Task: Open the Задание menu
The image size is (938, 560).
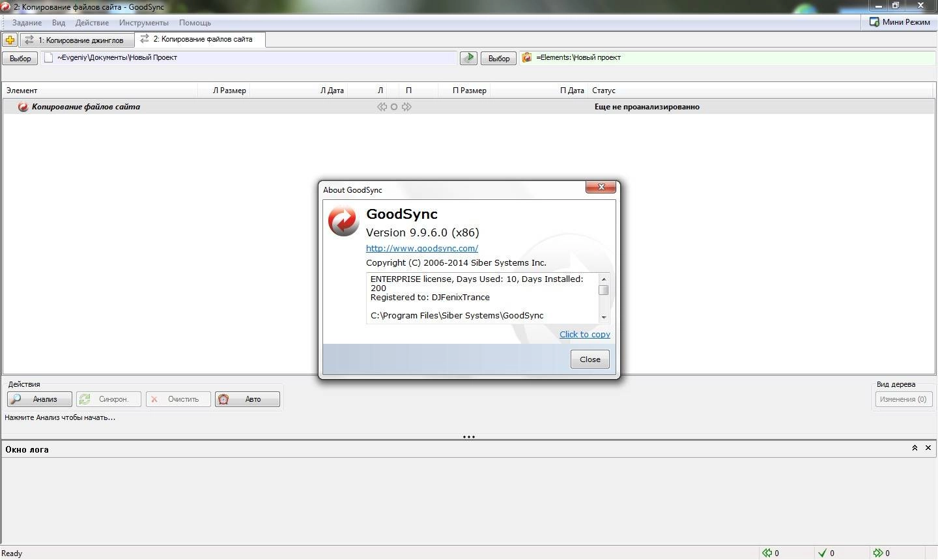Action: click(27, 23)
